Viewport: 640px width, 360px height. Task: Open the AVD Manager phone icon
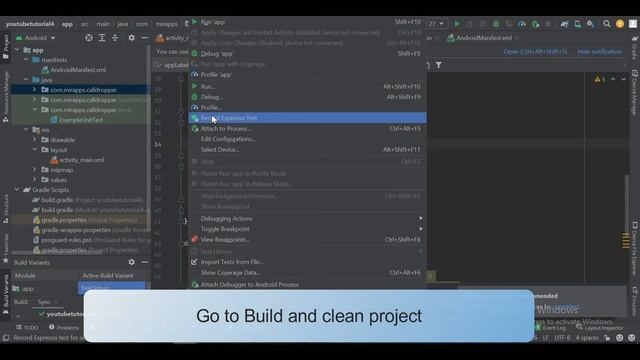pyautogui.click(x=578, y=24)
